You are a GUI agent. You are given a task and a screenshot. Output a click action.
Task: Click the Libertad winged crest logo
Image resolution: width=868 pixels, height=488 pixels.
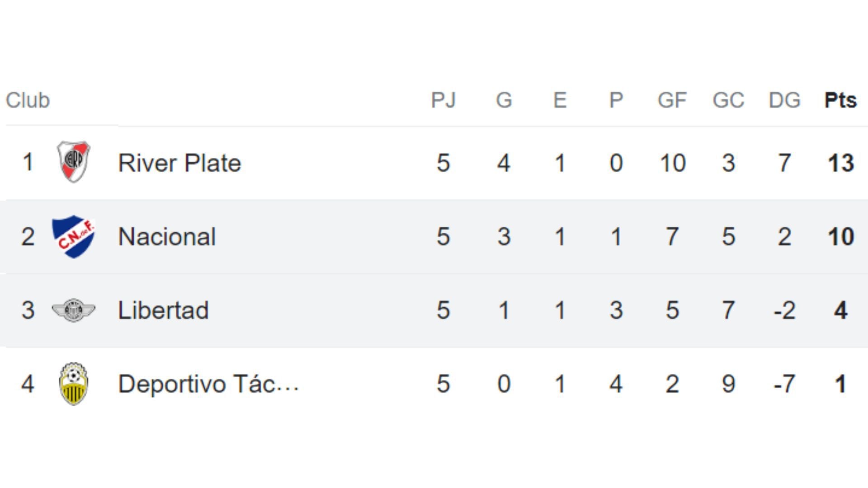(x=73, y=310)
